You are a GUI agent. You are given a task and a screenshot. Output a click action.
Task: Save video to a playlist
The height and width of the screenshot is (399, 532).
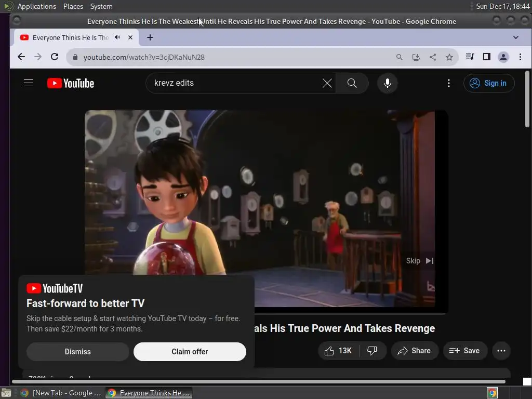(465, 351)
